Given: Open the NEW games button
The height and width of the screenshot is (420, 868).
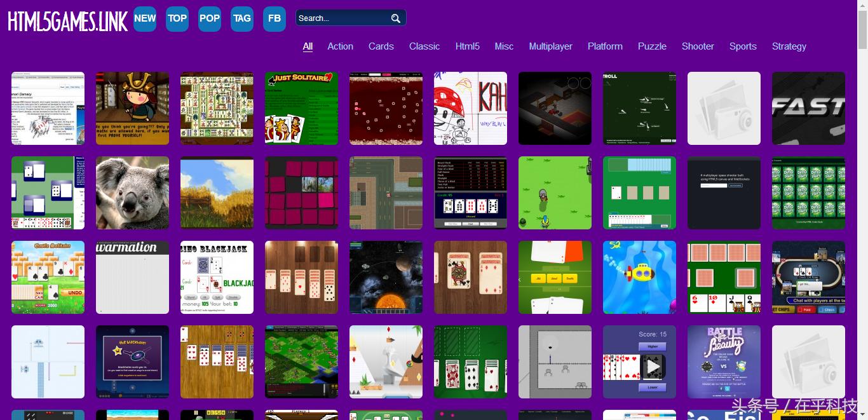Looking at the screenshot, I should click(x=145, y=18).
